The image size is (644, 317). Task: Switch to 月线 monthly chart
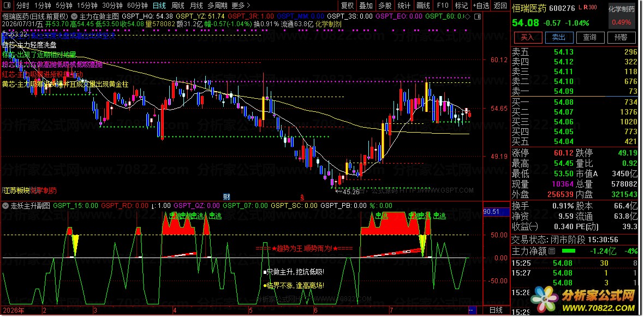pos(196,6)
